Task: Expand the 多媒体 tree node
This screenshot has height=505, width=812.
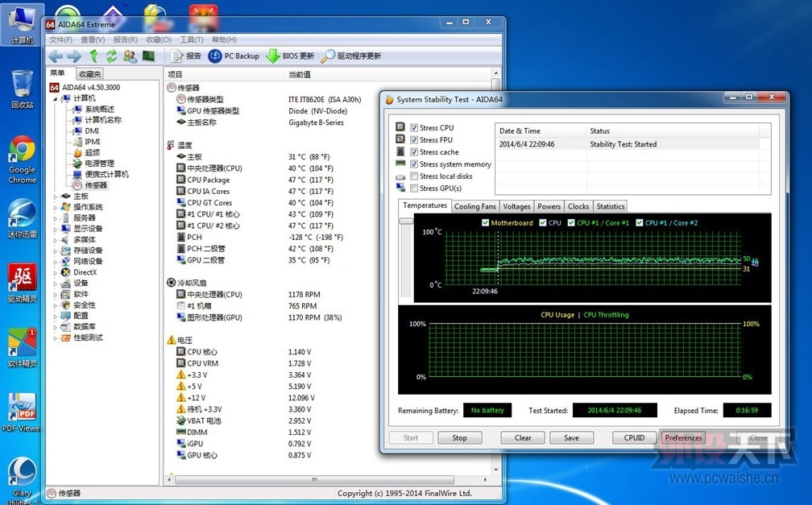Action: point(56,240)
